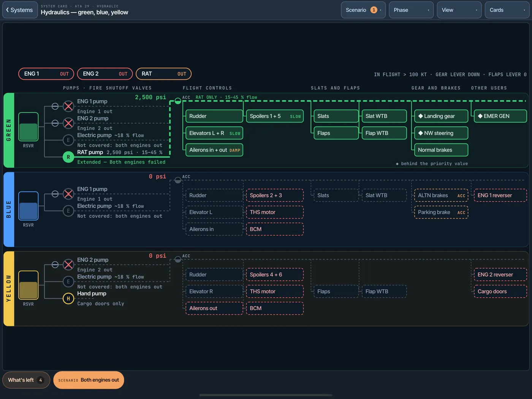The width and height of the screenshot is (532, 399).
Task: Open the Cards dropdown
Action: pyautogui.click(x=507, y=10)
